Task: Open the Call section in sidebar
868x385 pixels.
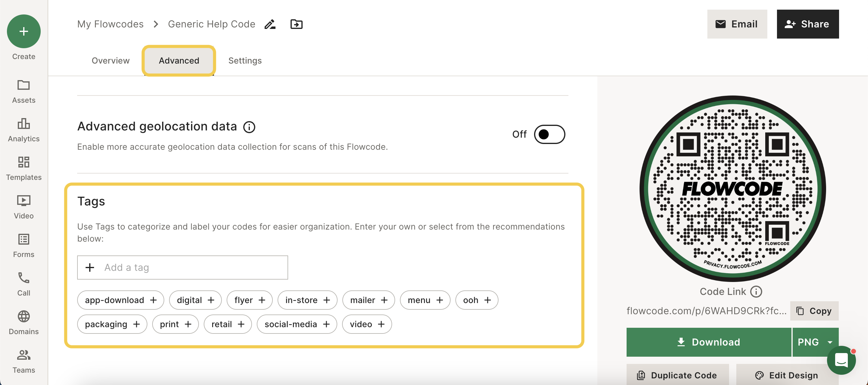Action: point(24,284)
